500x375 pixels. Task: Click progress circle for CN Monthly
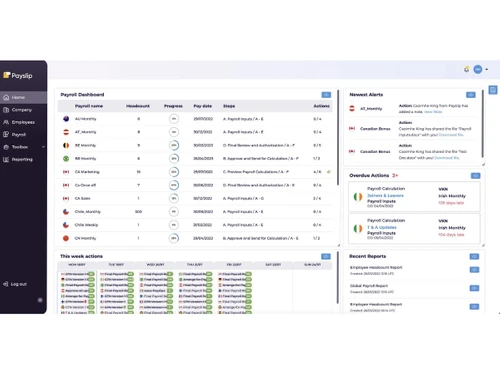coord(174,238)
